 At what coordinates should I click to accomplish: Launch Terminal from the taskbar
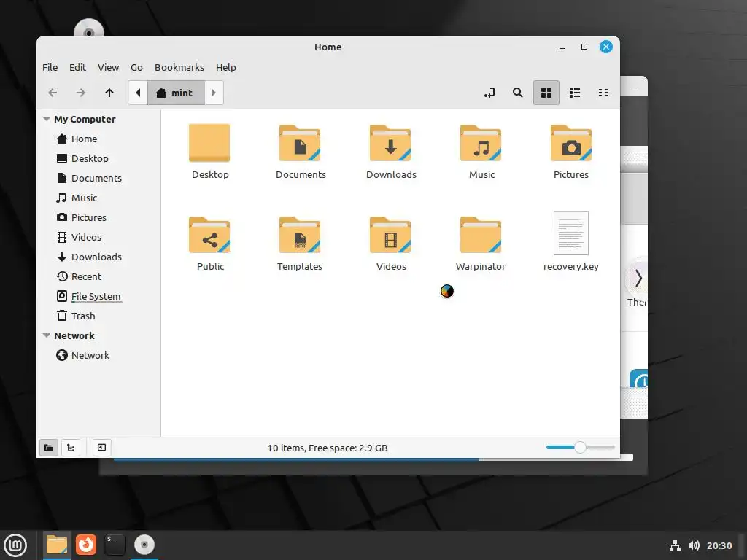115,545
